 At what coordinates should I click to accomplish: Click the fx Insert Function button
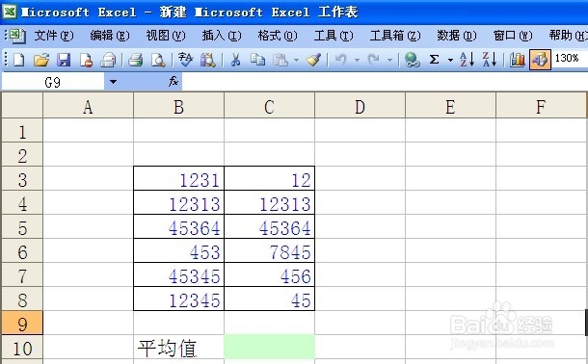(x=174, y=81)
